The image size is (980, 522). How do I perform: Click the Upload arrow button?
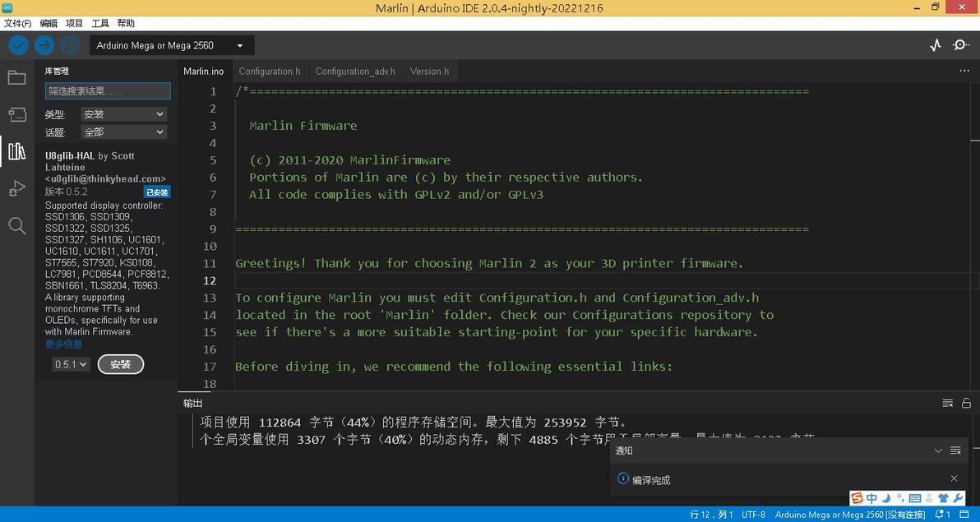tap(44, 45)
